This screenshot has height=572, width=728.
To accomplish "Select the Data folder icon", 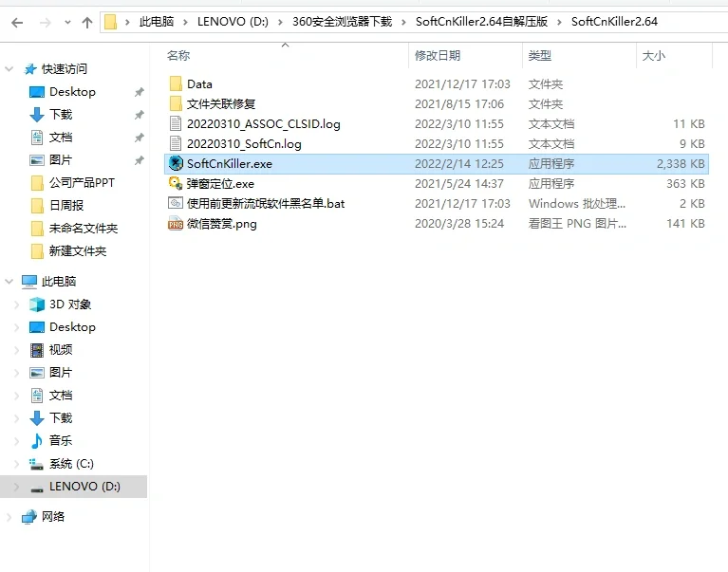I will click(x=176, y=84).
